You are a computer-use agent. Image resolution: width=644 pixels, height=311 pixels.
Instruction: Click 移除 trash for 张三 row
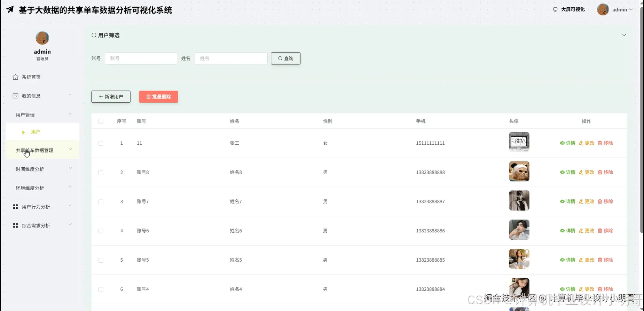605,143
